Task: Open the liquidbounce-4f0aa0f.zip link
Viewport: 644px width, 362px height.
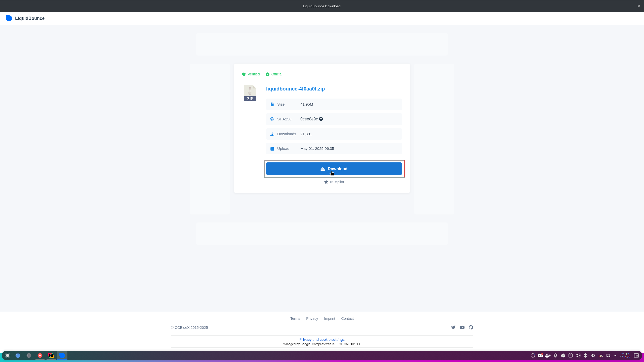Action: click(295, 89)
